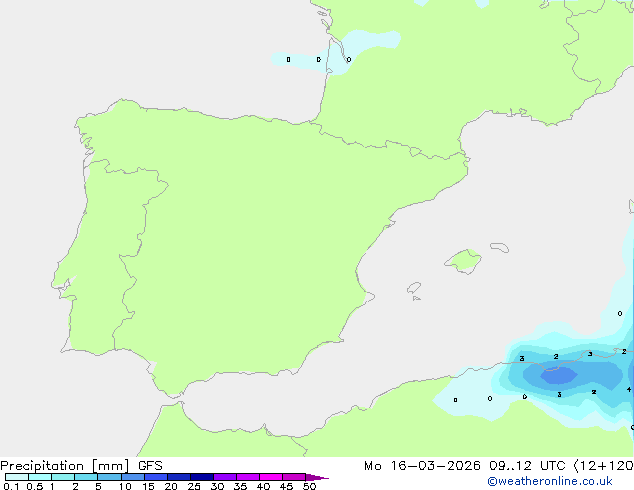The image size is (634, 490).
Task: Click the 35 to 40 legend color swatch
Action: pos(247,477)
